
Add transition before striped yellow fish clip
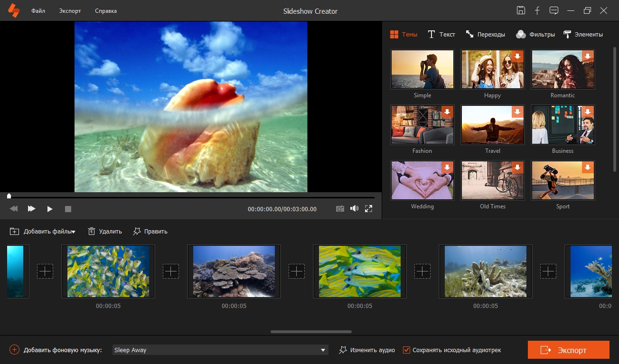pos(297,271)
